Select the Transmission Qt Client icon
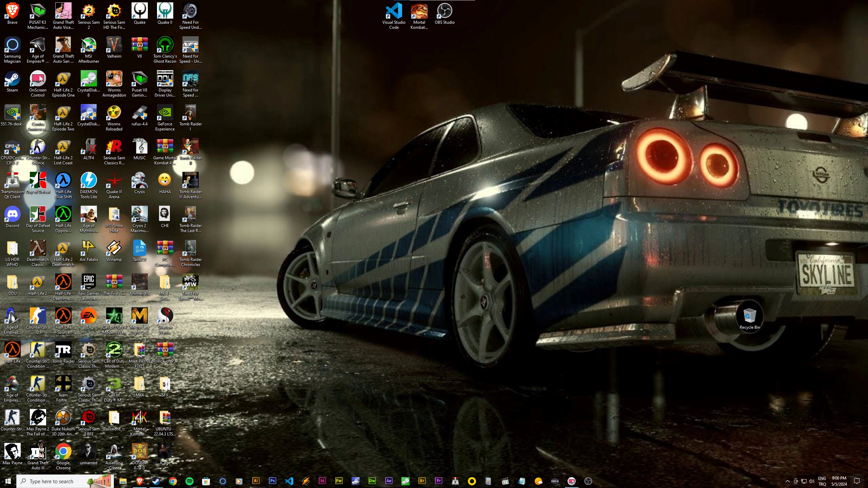This screenshot has height=488, width=868. click(x=13, y=185)
